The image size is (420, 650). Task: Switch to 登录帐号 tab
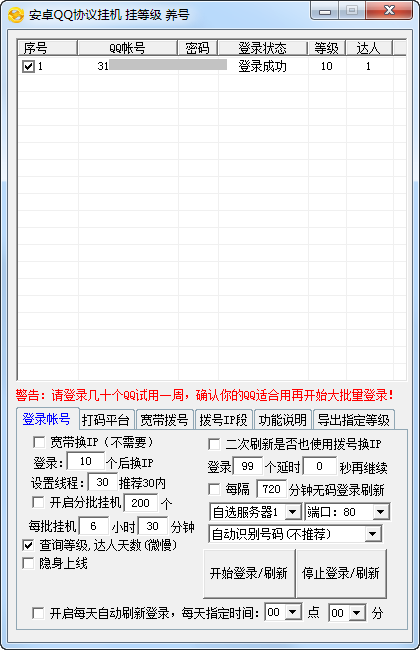(x=47, y=419)
